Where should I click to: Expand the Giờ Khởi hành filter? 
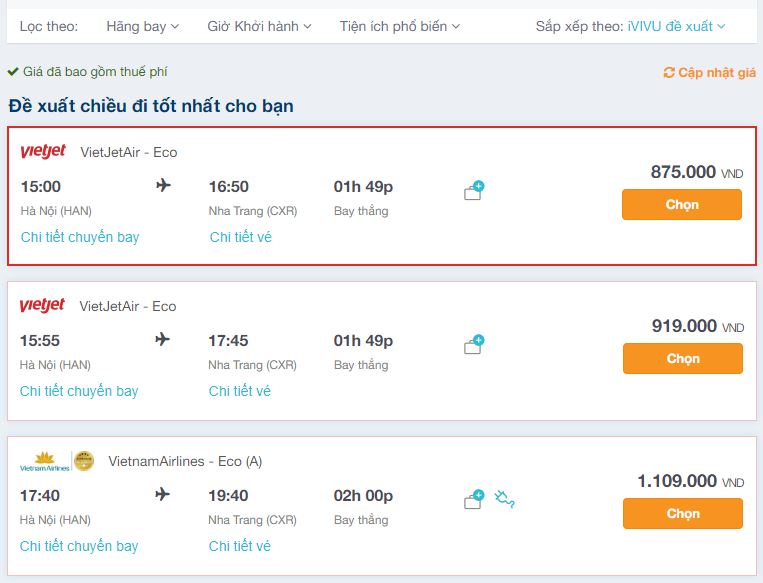259,26
